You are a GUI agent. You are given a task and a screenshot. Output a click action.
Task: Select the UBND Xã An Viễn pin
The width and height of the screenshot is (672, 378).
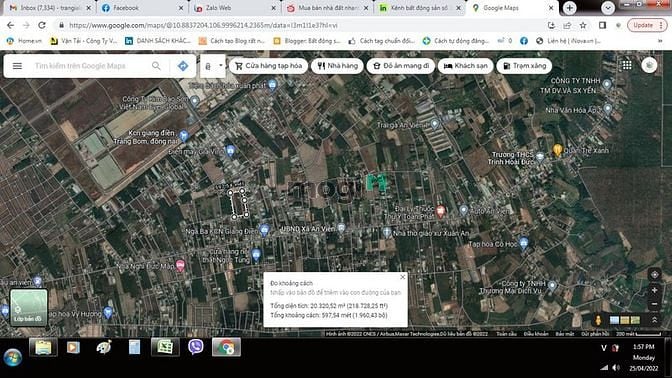point(341,228)
